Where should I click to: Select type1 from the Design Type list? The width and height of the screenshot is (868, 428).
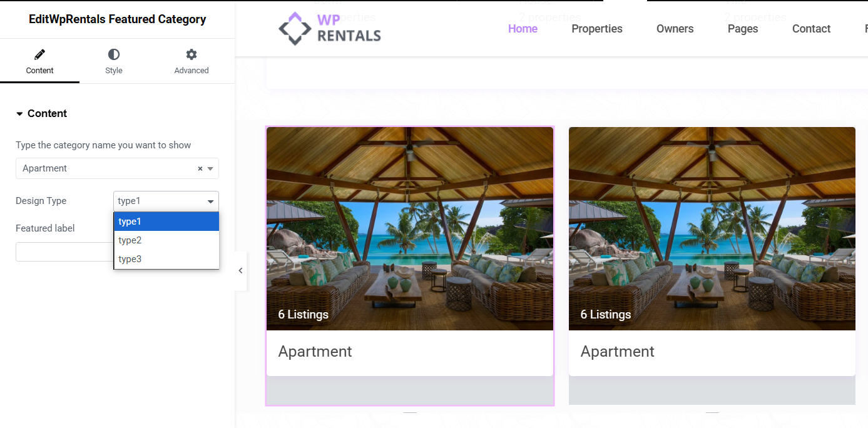coord(166,221)
